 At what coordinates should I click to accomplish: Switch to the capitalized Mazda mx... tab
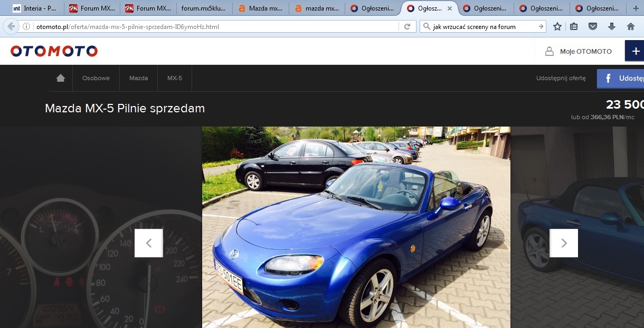click(x=261, y=8)
